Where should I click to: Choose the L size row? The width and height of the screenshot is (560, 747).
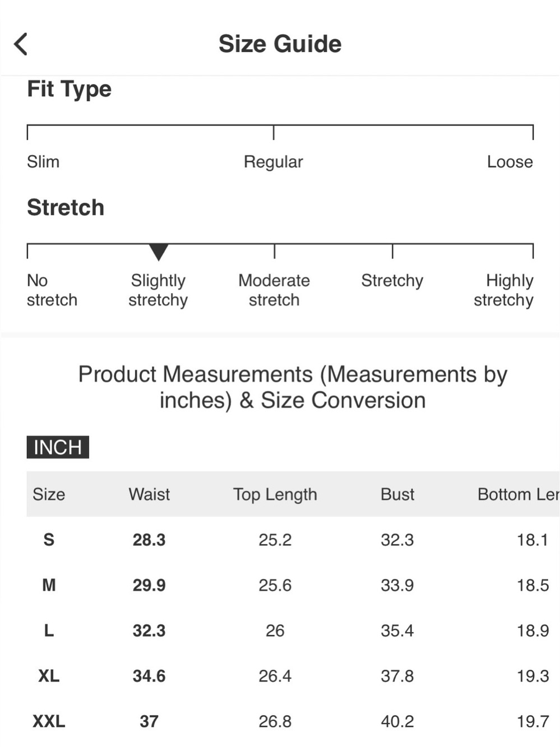pyautogui.click(x=293, y=630)
